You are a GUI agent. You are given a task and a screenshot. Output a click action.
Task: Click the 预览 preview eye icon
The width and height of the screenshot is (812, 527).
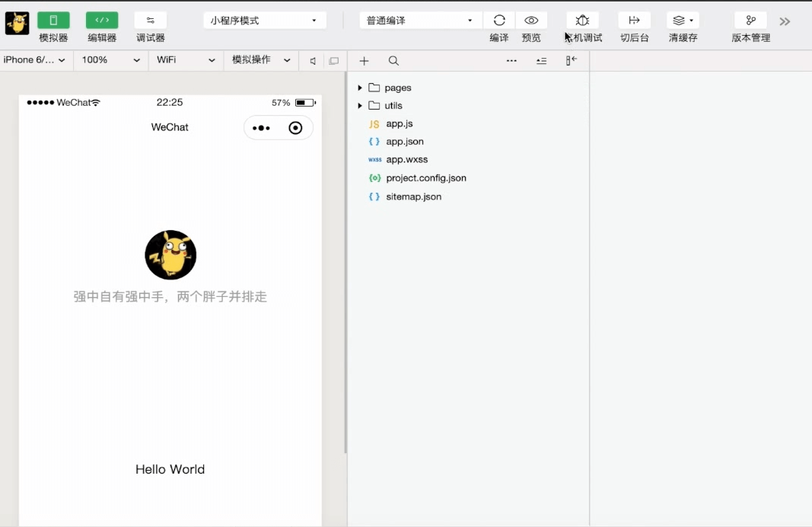[x=531, y=21]
